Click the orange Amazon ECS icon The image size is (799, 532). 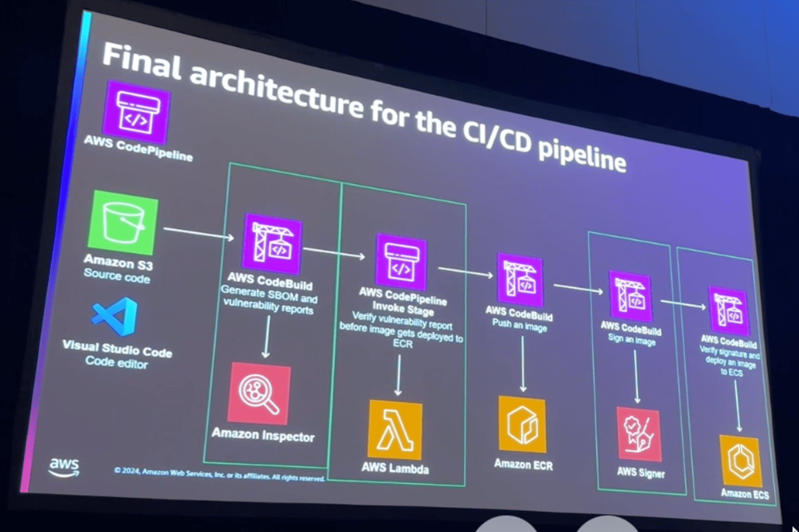point(741,461)
